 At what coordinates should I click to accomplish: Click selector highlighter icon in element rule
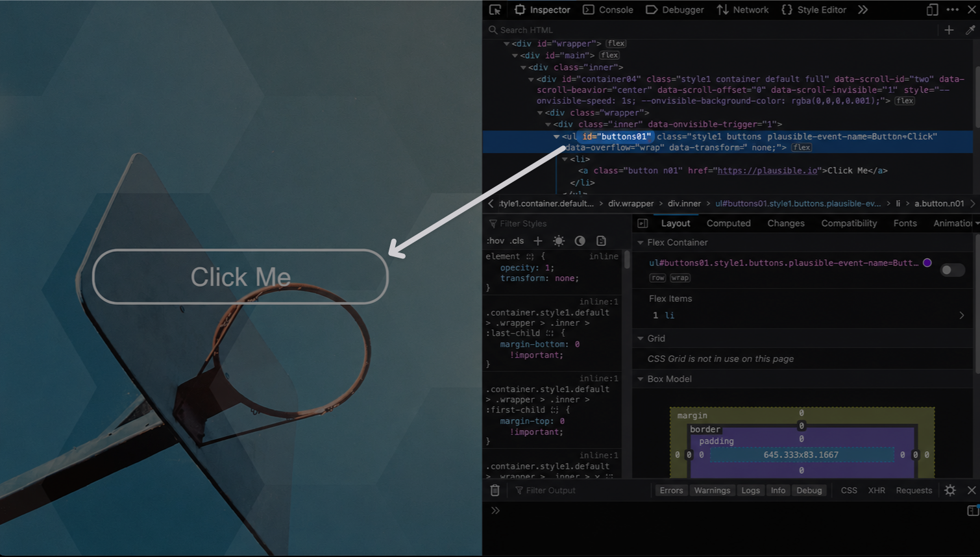pos(530,256)
